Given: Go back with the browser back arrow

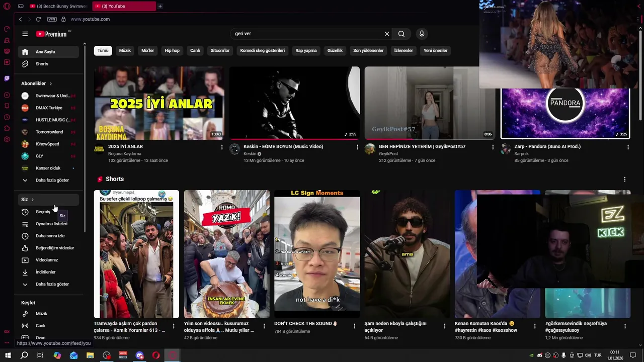Looking at the screenshot, I should pos(20,19).
